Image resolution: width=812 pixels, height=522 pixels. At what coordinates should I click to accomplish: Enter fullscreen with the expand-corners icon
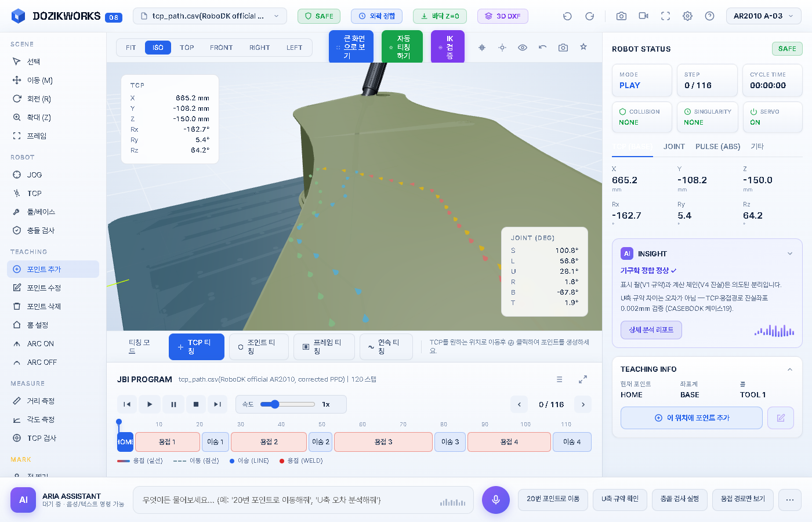pos(665,16)
